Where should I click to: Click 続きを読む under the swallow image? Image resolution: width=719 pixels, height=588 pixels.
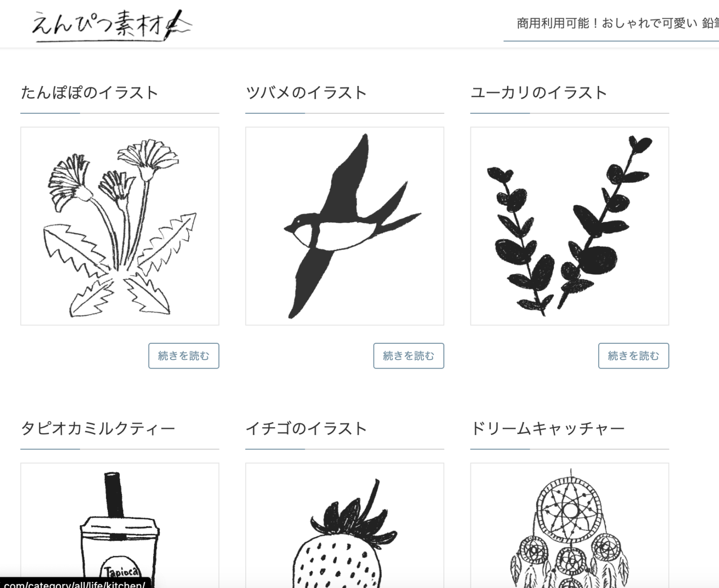point(409,356)
